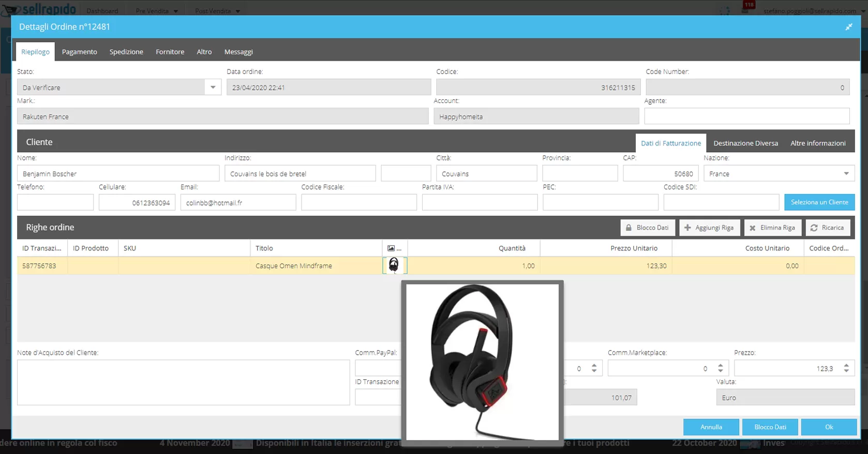Click the X icon on Elimina Riga
This screenshot has width=868, height=454.
click(x=753, y=228)
